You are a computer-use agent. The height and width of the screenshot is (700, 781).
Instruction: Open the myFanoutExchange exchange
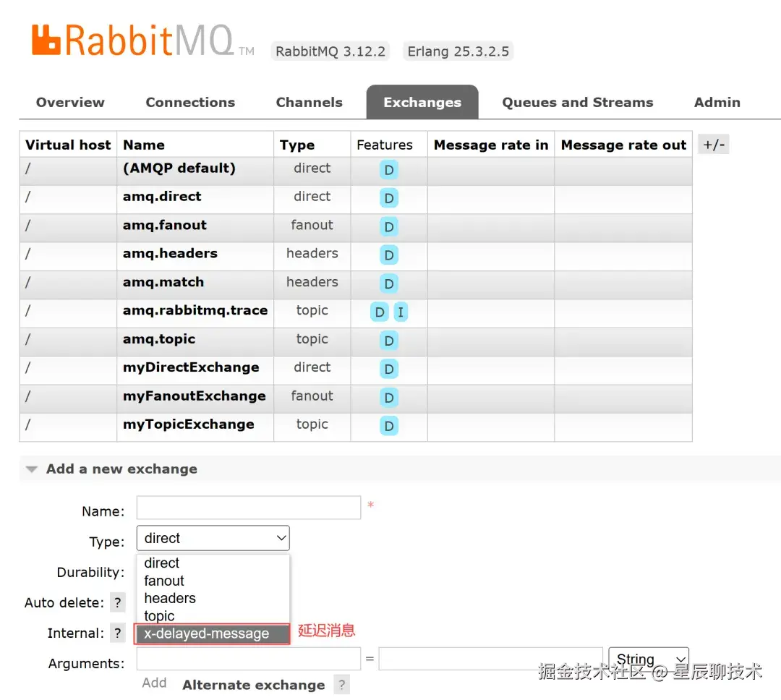click(x=195, y=396)
